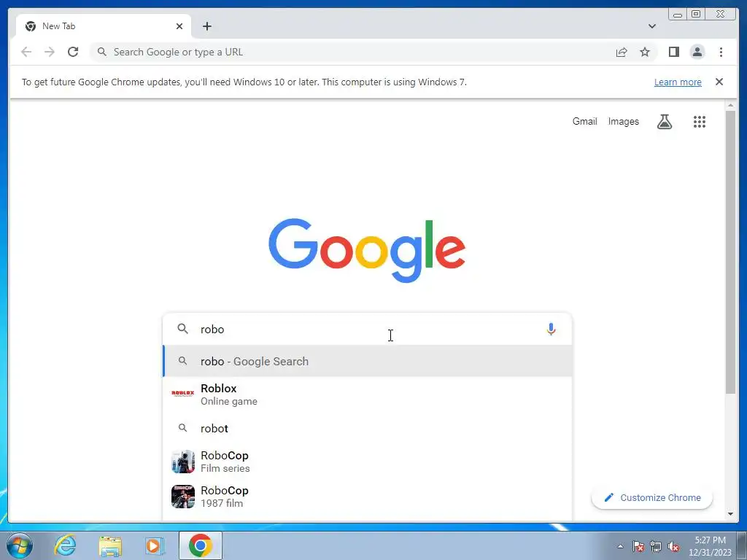This screenshot has width=747, height=560.
Task: Select the New Tab tab
Action: [x=103, y=26]
